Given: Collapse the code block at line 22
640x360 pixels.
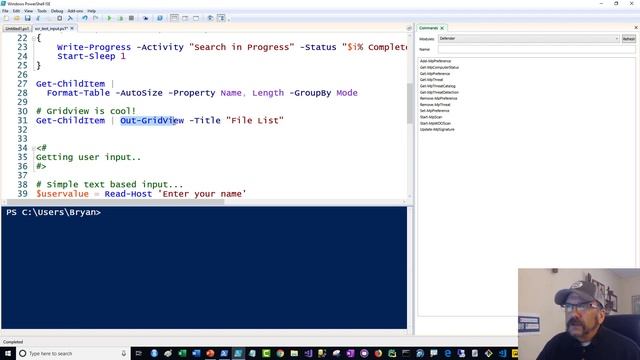Looking at the screenshot, I should [x=33, y=38].
